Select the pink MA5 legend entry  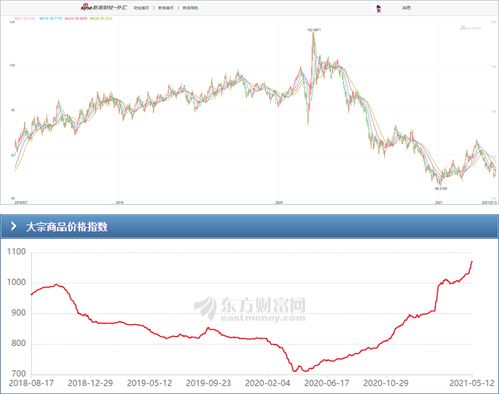click(25, 19)
